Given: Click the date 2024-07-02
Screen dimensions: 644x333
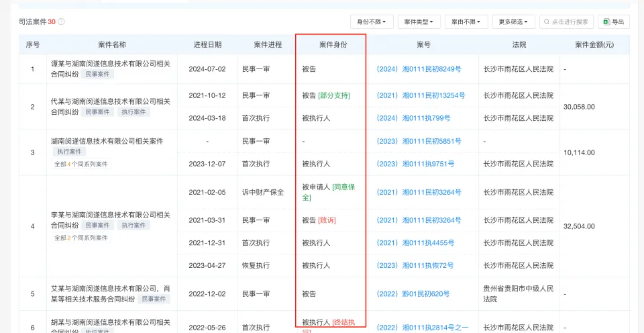Looking at the screenshot, I should click(207, 69).
